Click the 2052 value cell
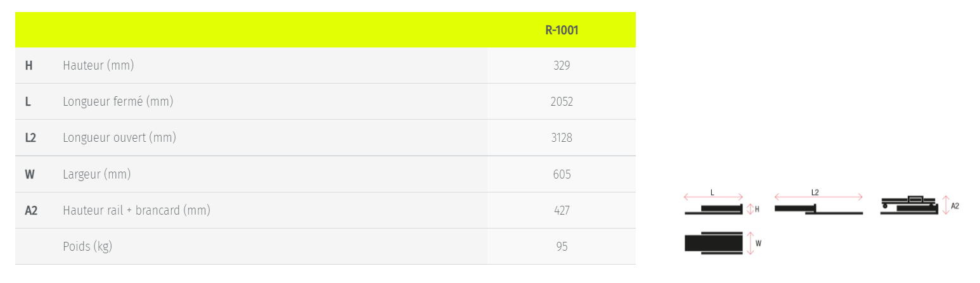 click(562, 101)
